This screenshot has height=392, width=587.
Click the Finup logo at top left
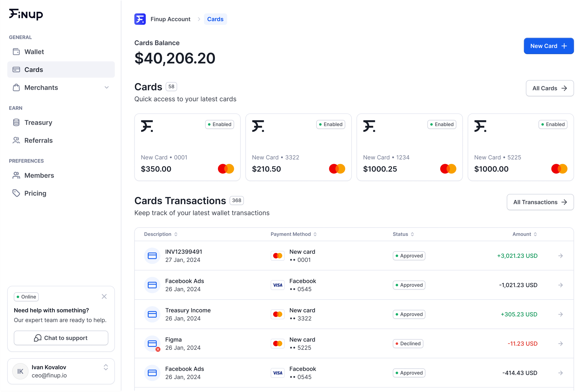(x=26, y=14)
